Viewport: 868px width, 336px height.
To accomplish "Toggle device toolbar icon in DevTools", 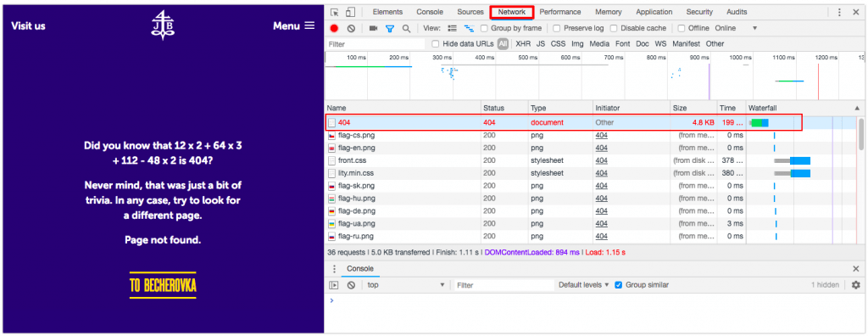I will tap(350, 12).
